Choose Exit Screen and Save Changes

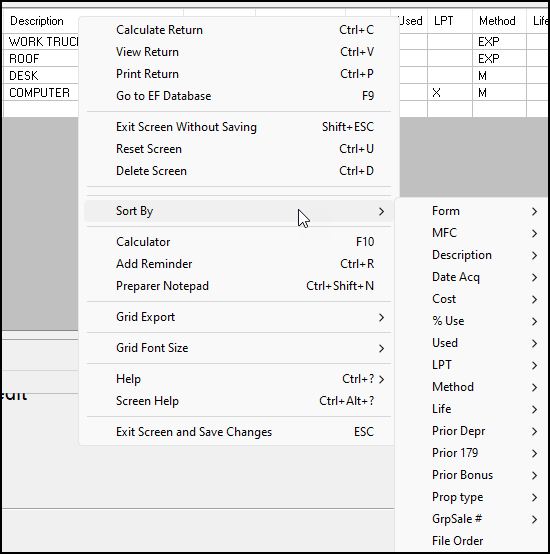coord(239,432)
